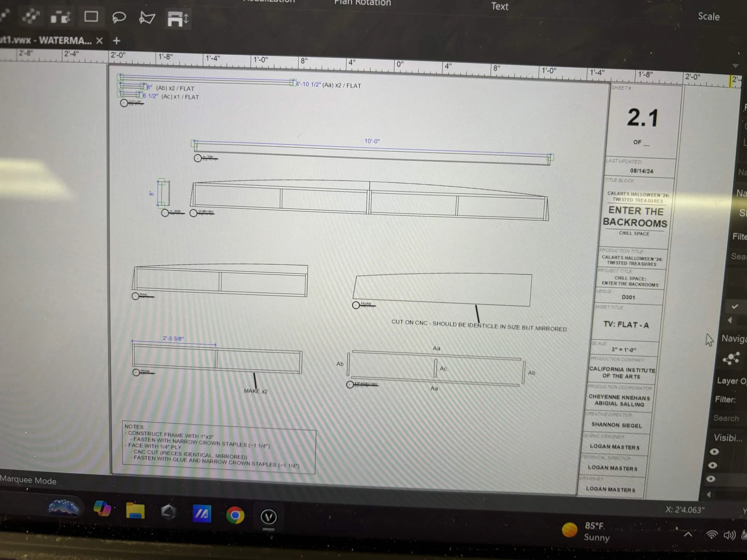Image resolution: width=747 pixels, height=560 pixels.
Task: Select the MAKE x2 callout text
Action: click(x=256, y=391)
